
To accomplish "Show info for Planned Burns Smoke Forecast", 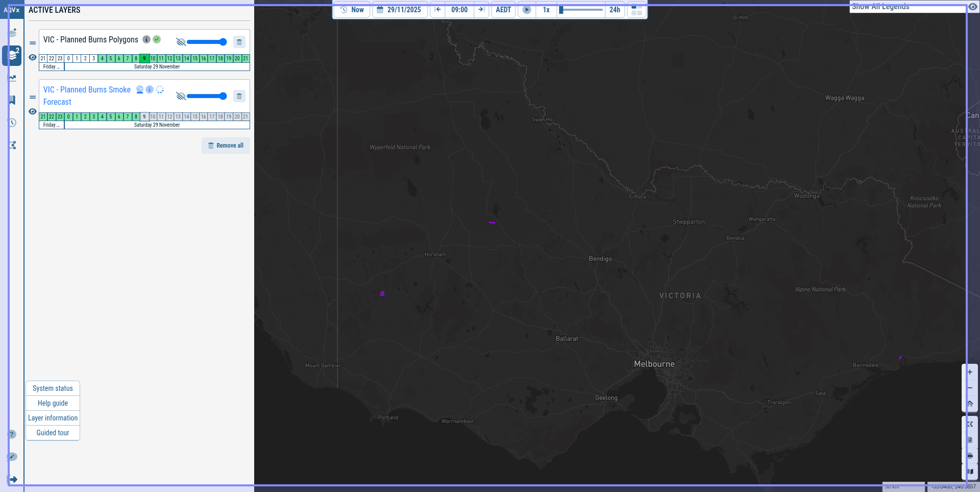I will [150, 89].
